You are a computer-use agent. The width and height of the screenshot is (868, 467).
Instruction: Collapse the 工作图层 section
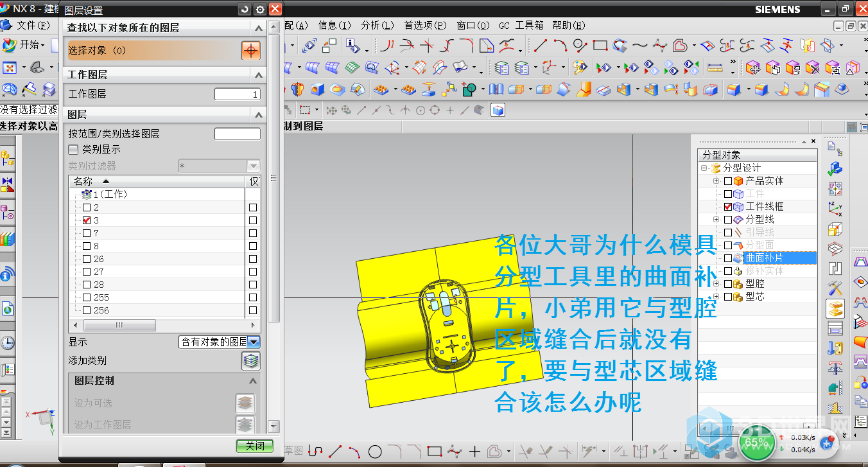click(258, 75)
